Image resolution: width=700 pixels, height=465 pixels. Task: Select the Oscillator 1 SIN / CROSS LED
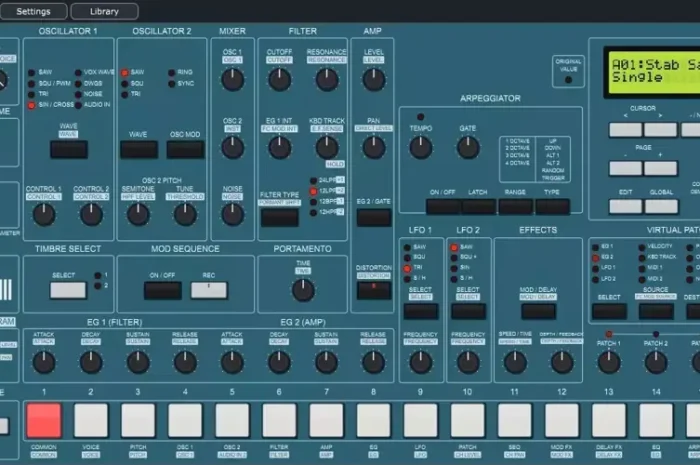point(31,106)
